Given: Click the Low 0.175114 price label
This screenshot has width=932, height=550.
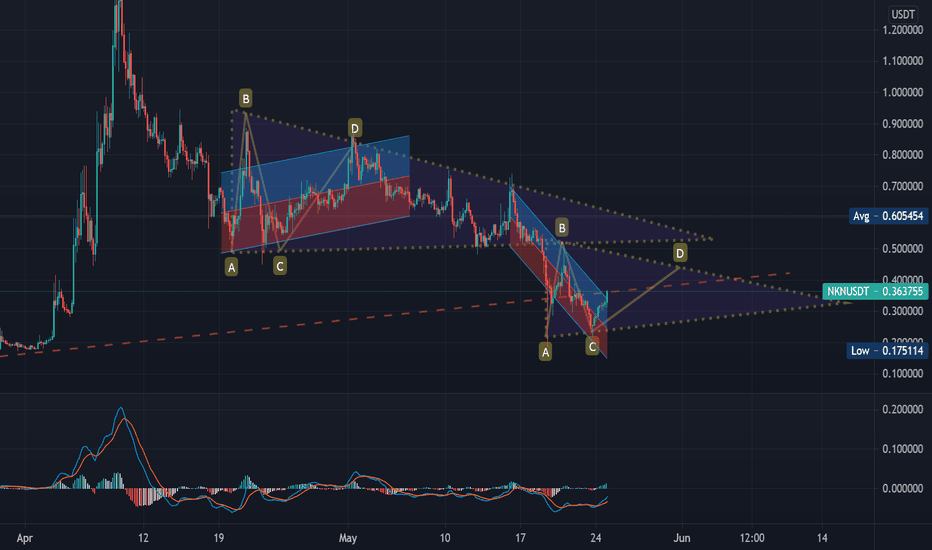Looking at the screenshot, I should click(887, 351).
